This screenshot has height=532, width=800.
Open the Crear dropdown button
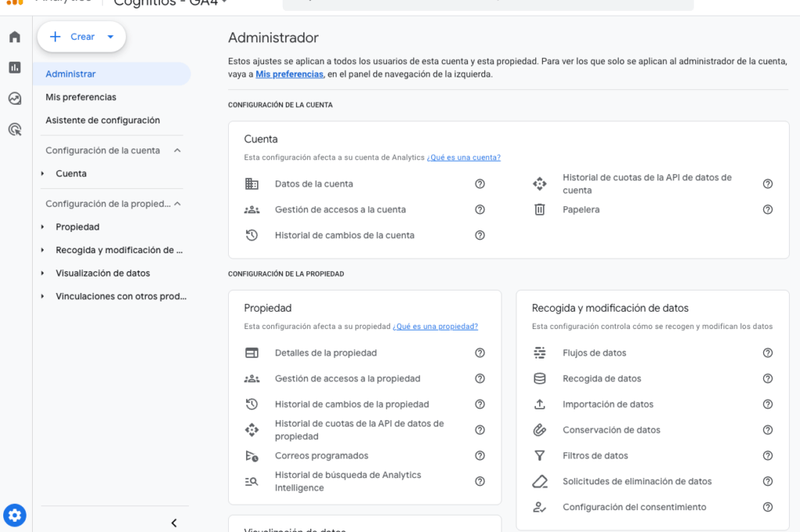coord(82,37)
